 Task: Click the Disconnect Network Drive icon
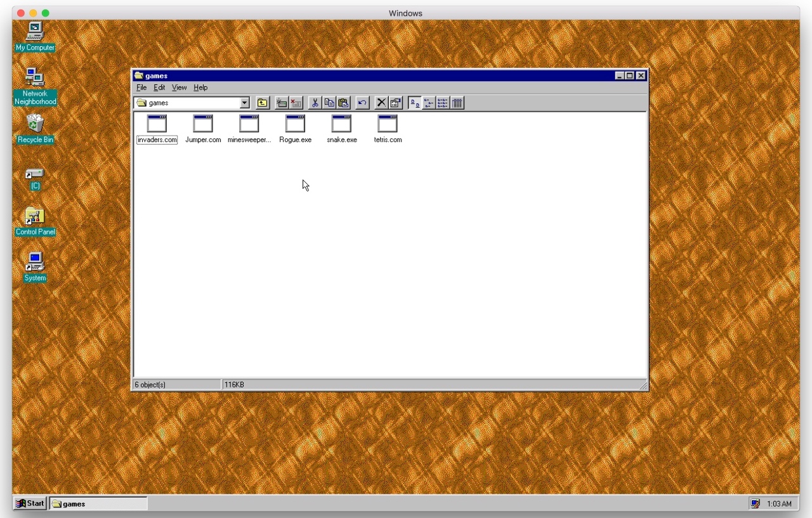[296, 103]
